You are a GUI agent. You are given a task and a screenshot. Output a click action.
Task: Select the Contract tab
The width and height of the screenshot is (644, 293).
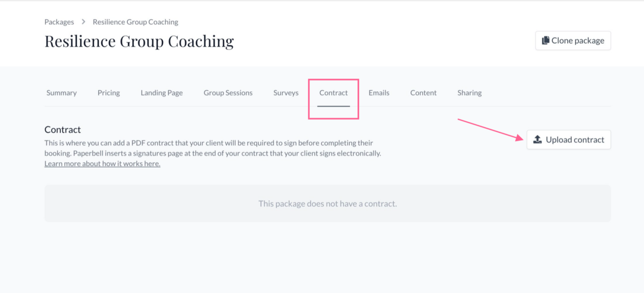[x=333, y=93]
